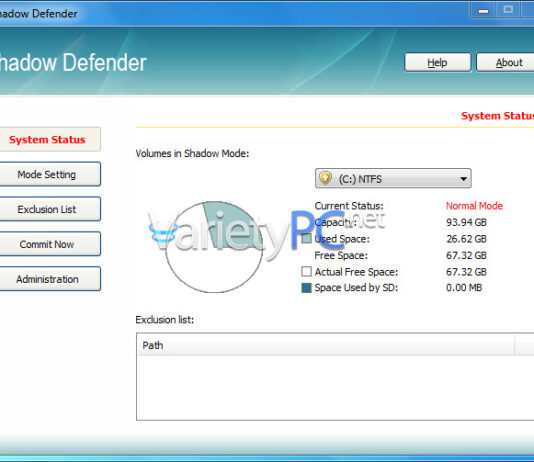Screen dimensions: 534x462
Task: Click the Used Space color legend swatch
Action: (x=307, y=238)
